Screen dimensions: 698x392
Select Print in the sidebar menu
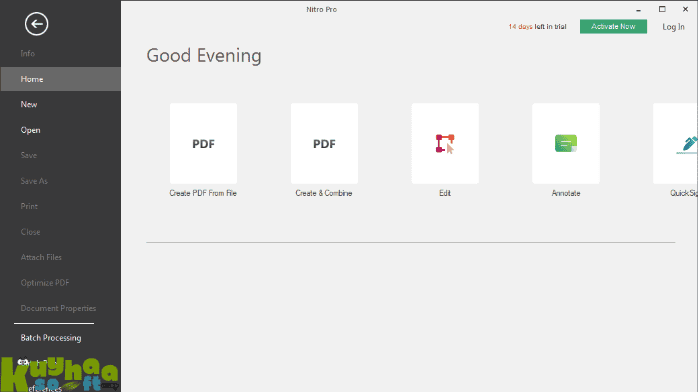point(29,206)
